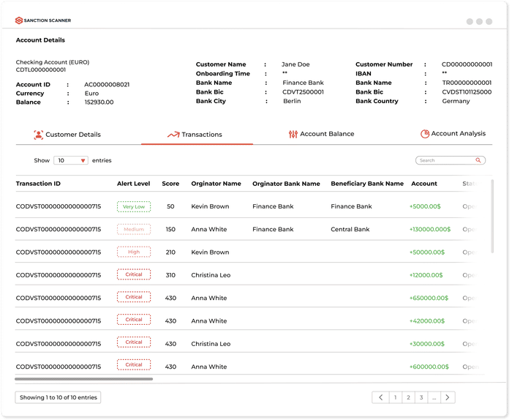The height and width of the screenshot is (420, 512).
Task: Click Critical badge in +42000.00$ row
Action: (x=134, y=320)
